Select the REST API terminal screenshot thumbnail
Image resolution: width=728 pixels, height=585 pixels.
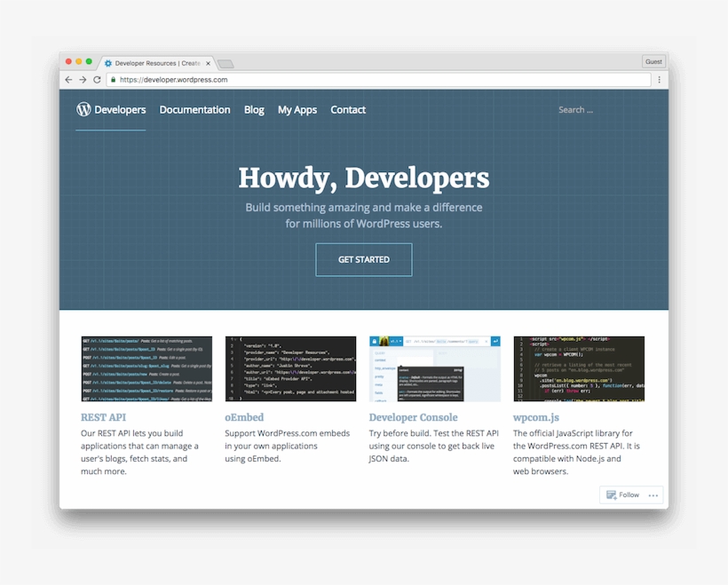(146, 368)
